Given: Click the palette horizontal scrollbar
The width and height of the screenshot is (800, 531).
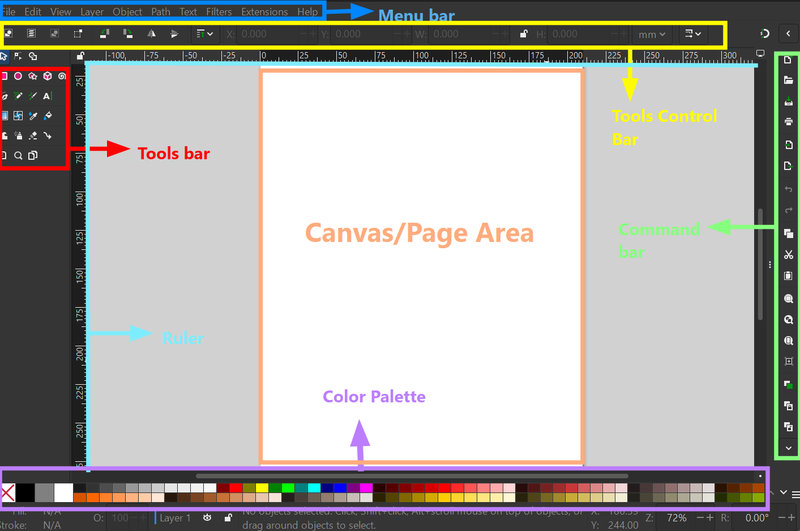Looking at the screenshot, I should pos(412,476).
